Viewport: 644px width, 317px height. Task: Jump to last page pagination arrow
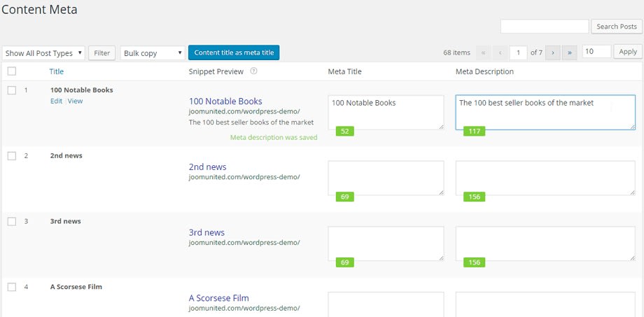pos(569,52)
